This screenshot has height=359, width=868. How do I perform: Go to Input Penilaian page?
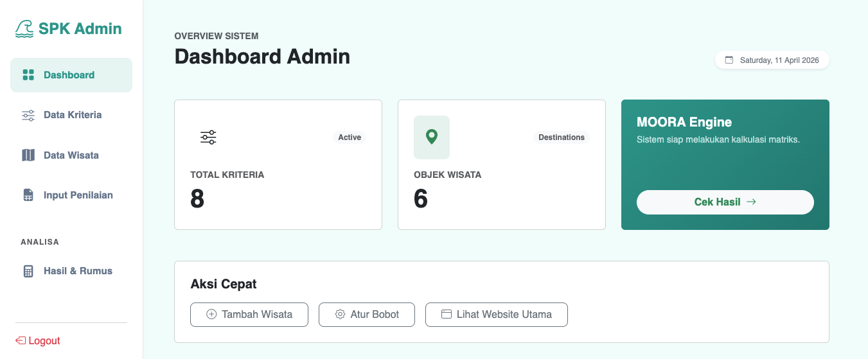[x=71, y=195]
